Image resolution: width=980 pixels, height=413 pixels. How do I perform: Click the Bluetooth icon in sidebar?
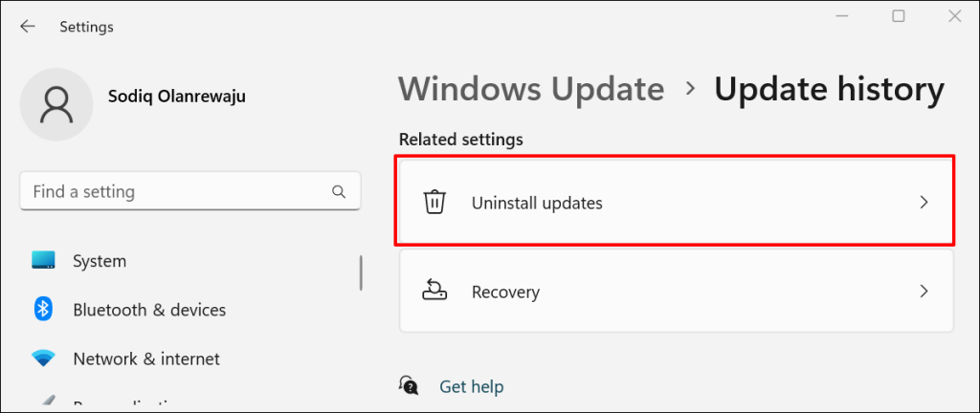pos(43,310)
